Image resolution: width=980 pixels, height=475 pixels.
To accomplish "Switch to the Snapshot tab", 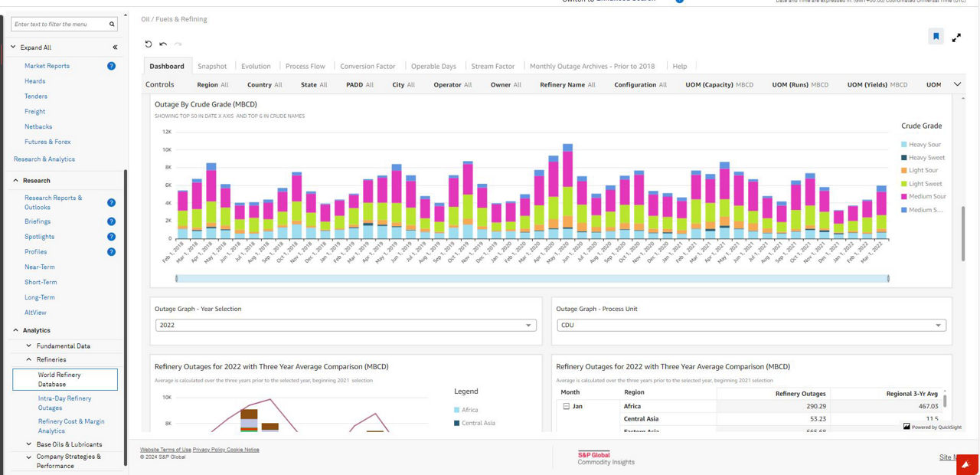I will click(x=212, y=67).
